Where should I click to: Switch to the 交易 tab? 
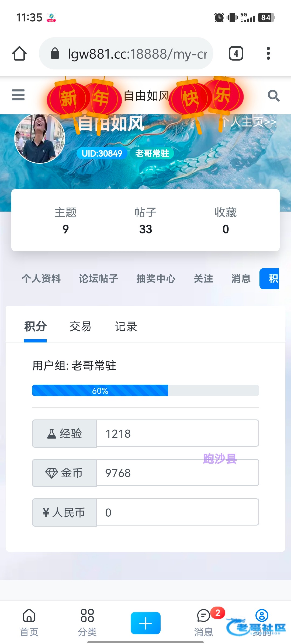[80, 327]
